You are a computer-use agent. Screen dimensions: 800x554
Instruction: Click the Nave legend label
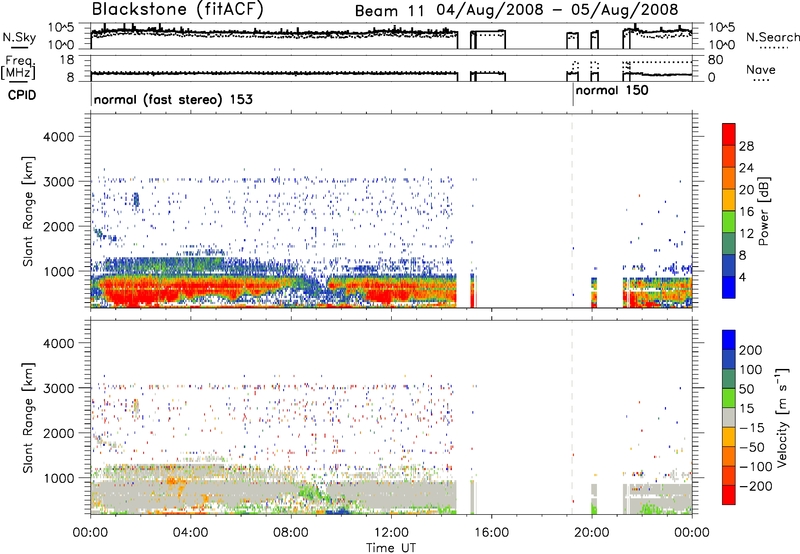[761, 69]
